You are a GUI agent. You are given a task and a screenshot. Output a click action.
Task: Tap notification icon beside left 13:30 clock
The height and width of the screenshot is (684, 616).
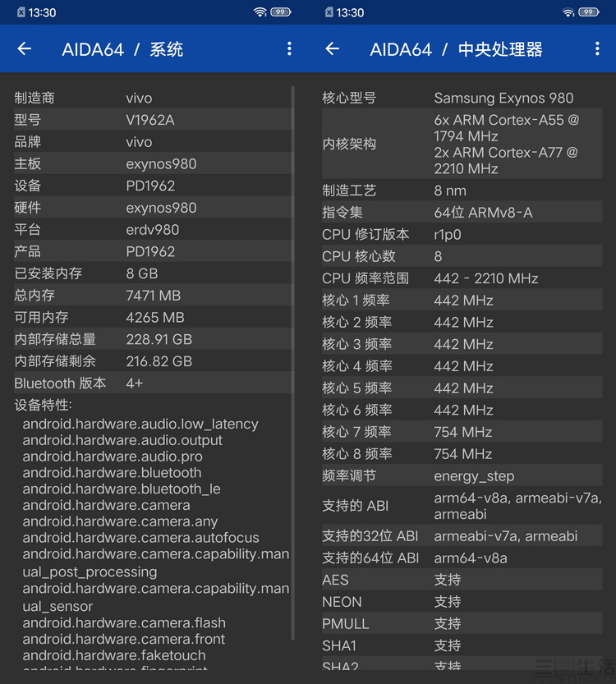pyautogui.click(x=21, y=12)
